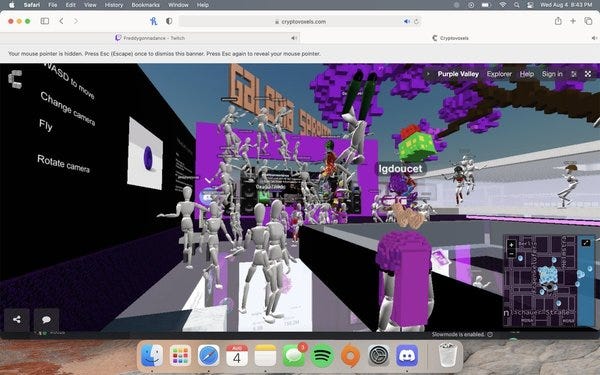Click Help in the game header

pyautogui.click(x=527, y=74)
